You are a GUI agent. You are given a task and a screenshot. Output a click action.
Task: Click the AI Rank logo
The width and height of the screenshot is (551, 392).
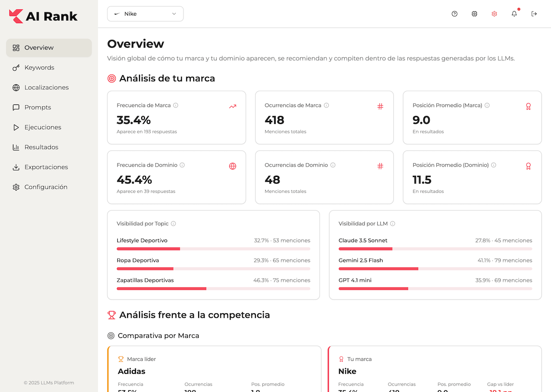pos(44,16)
